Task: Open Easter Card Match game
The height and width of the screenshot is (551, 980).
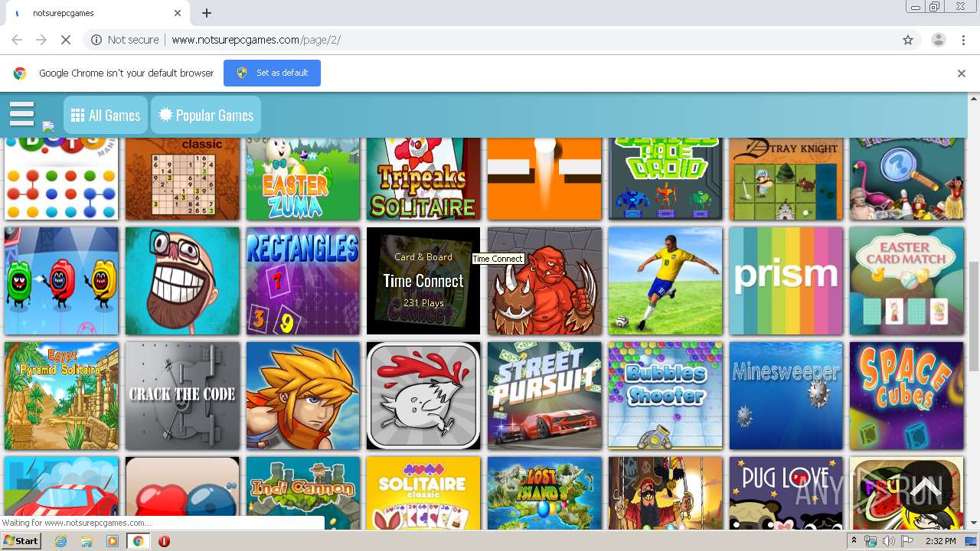Action: point(906,281)
